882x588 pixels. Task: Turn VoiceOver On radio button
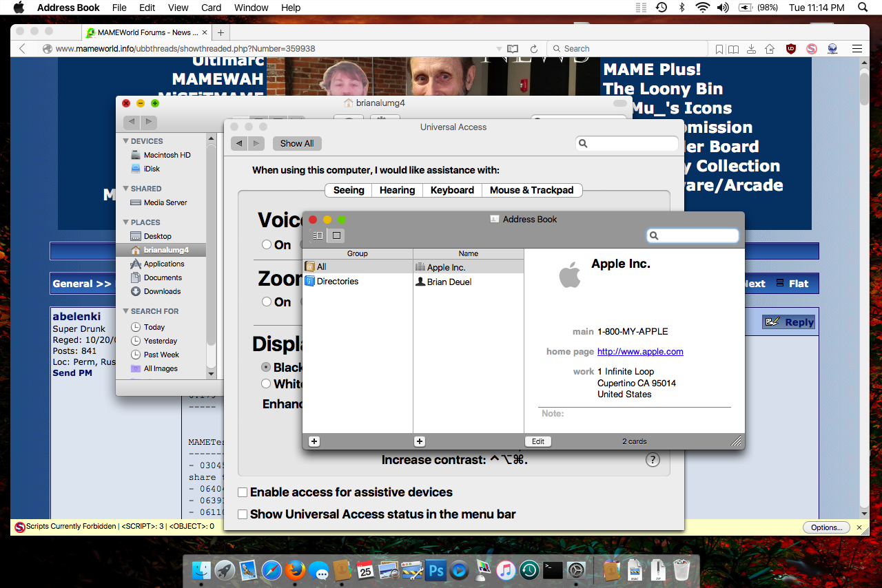click(x=266, y=244)
